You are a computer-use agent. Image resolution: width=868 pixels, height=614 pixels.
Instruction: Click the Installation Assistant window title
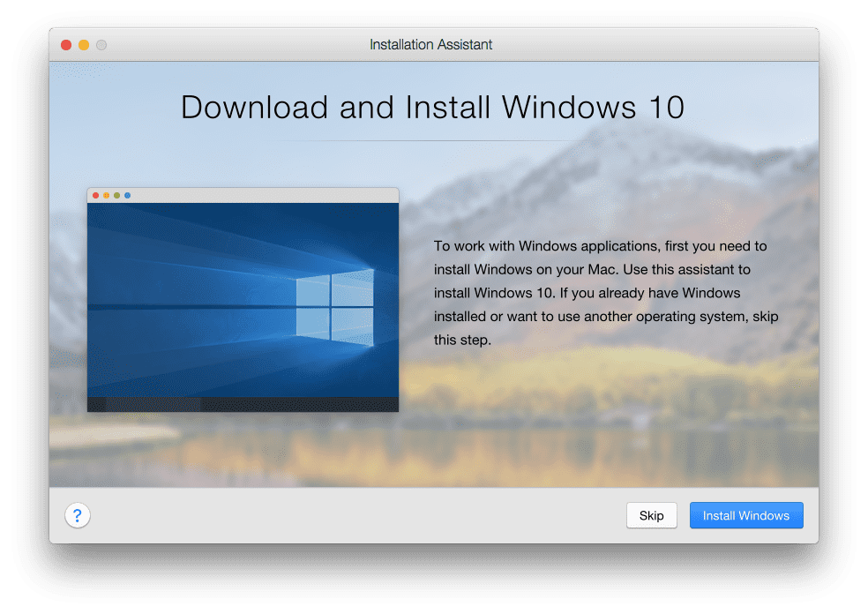tap(431, 45)
